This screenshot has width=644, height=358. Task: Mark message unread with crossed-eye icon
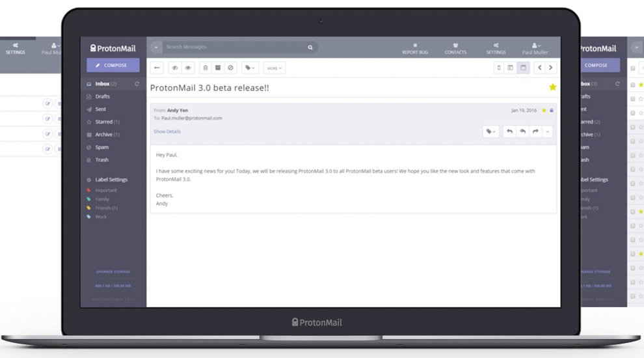pyautogui.click(x=175, y=68)
